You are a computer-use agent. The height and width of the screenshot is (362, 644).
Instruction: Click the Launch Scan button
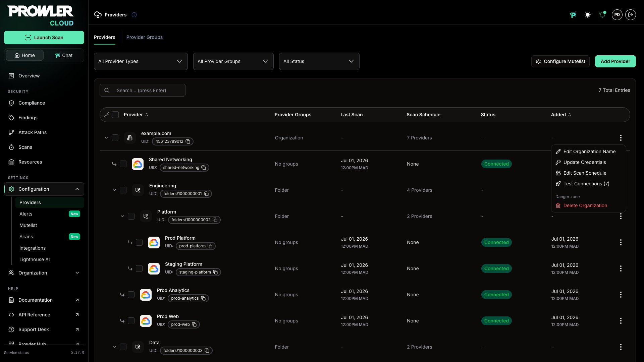(x=44, y=38)
